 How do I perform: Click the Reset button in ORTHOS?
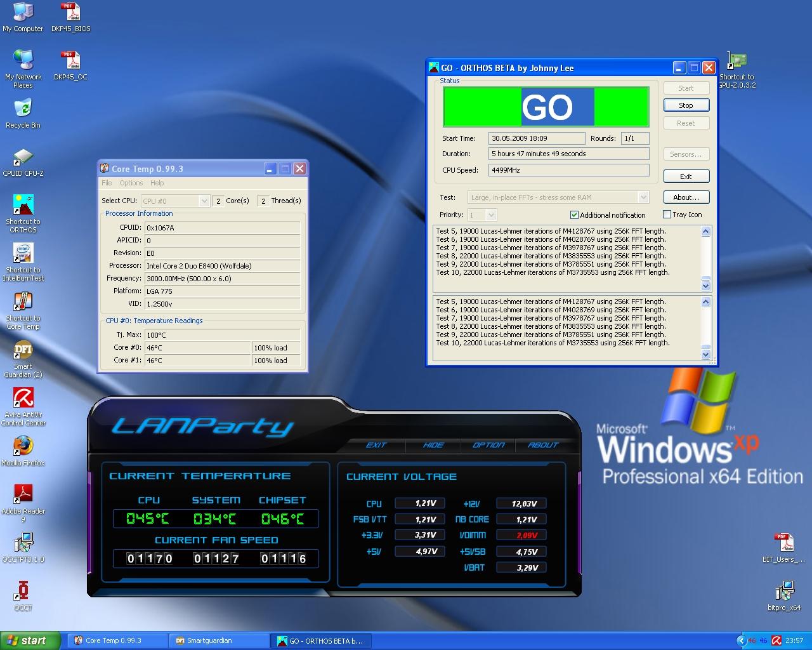pos(686,123)
